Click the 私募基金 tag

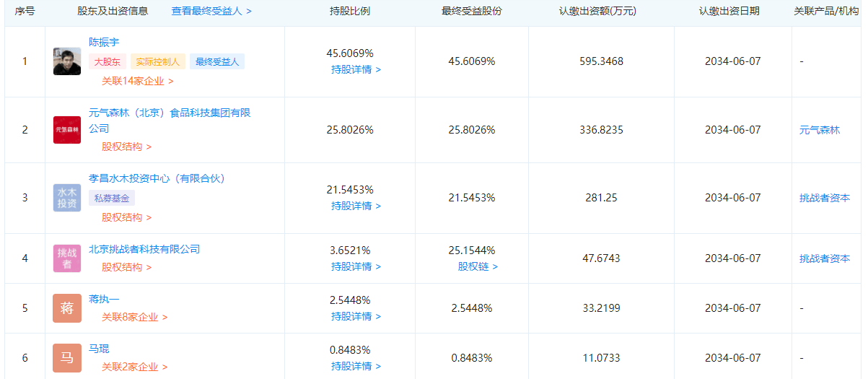[112, 198]
